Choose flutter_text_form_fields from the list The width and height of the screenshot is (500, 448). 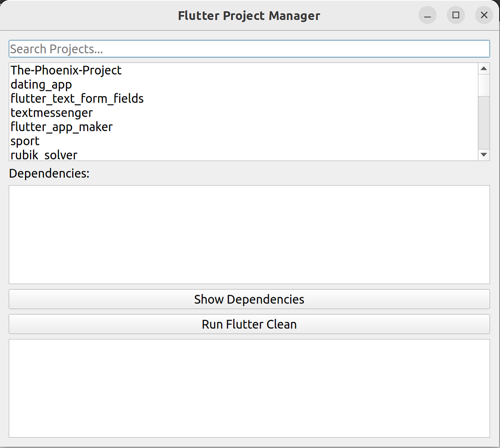(x=77, y=99)
